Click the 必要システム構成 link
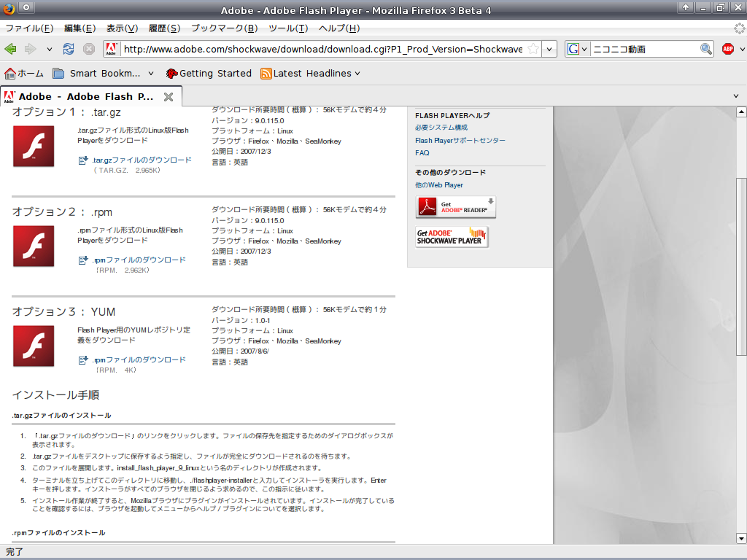 point(441,128)
